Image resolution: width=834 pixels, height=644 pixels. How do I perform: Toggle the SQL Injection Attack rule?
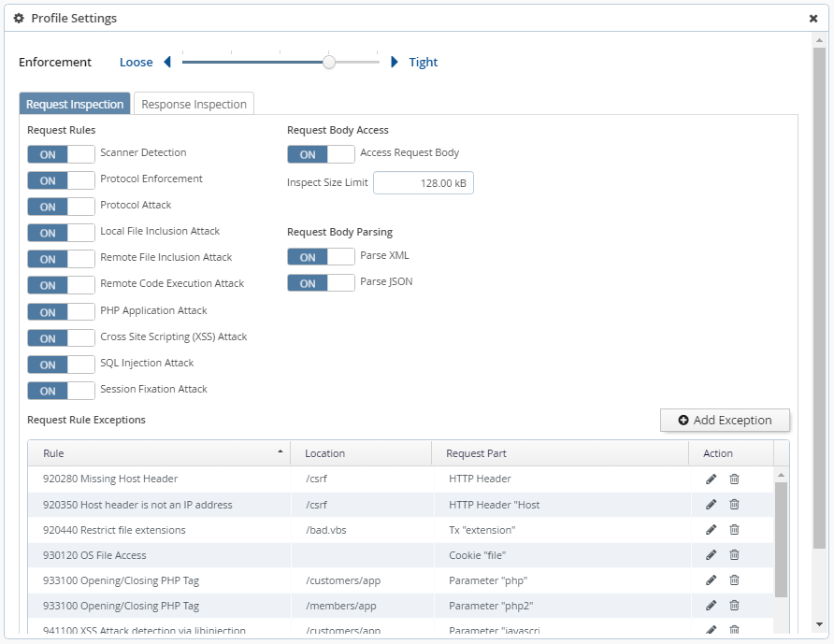tap(61, 364)
